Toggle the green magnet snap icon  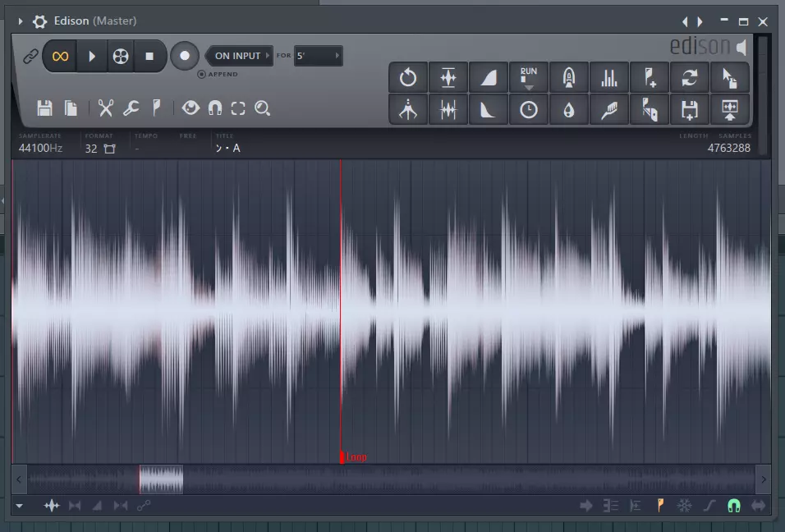point(733,506)
